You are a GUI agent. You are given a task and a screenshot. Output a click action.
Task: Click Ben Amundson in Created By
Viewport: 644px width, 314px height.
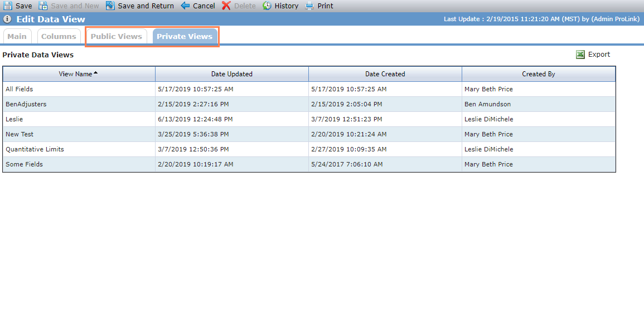(x=487, y=104)
